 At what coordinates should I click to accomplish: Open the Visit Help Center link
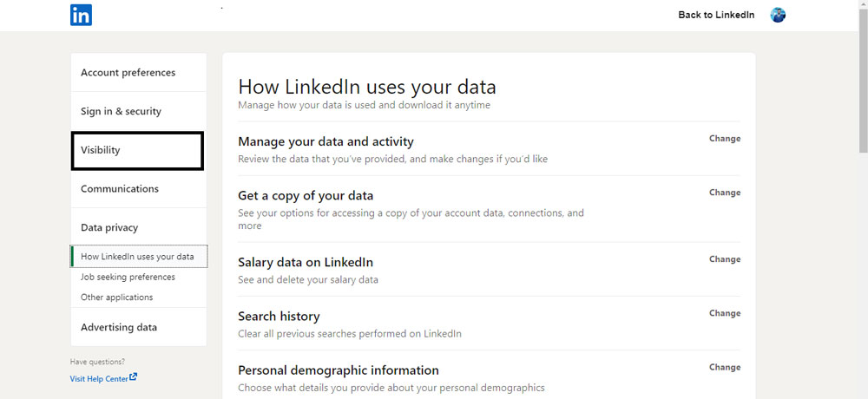click(x=99, y=378)
